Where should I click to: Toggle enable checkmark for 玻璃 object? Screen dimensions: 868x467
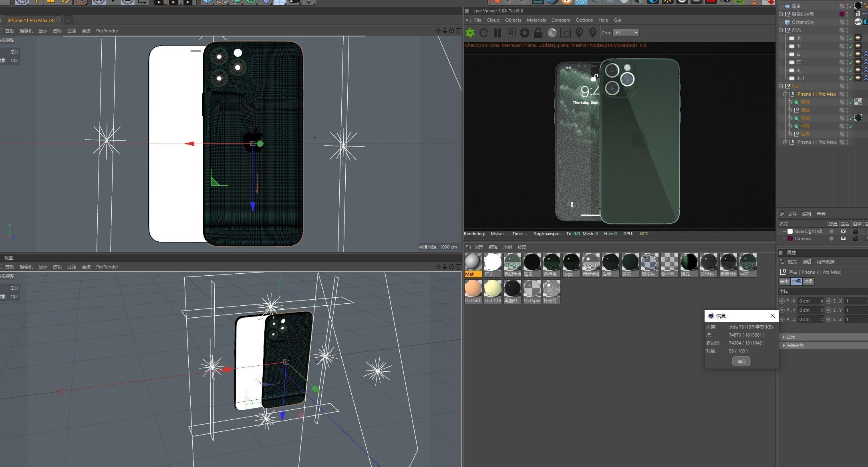(x=851, y=102)
